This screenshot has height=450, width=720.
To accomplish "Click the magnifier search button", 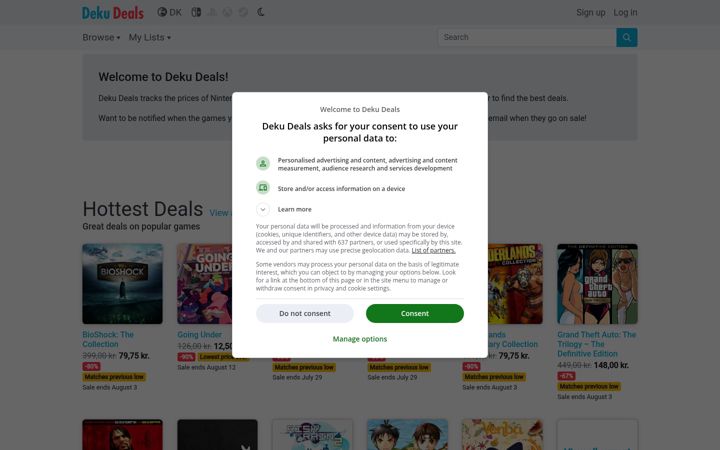I will (626, 38).
